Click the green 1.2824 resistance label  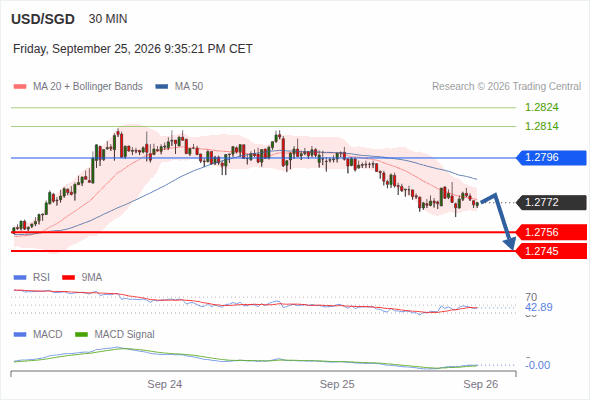pyautogui.click(x=541, y=108)
